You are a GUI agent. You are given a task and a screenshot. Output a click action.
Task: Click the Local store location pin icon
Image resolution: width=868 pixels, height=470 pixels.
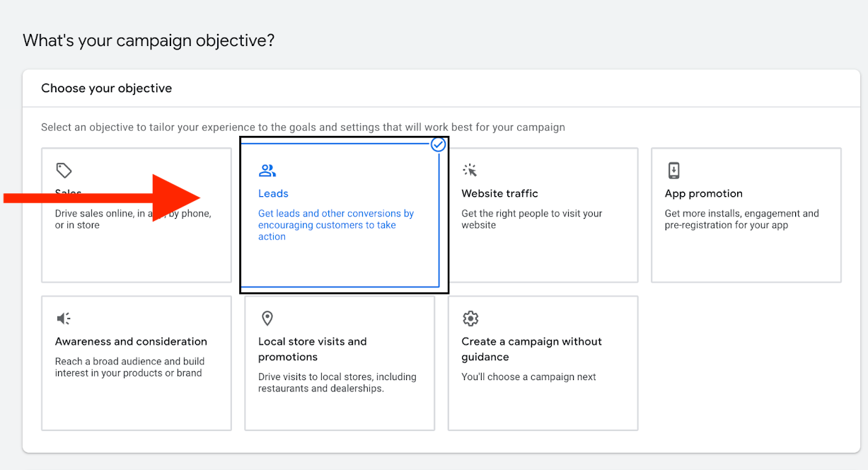click(x=267, y=319)
